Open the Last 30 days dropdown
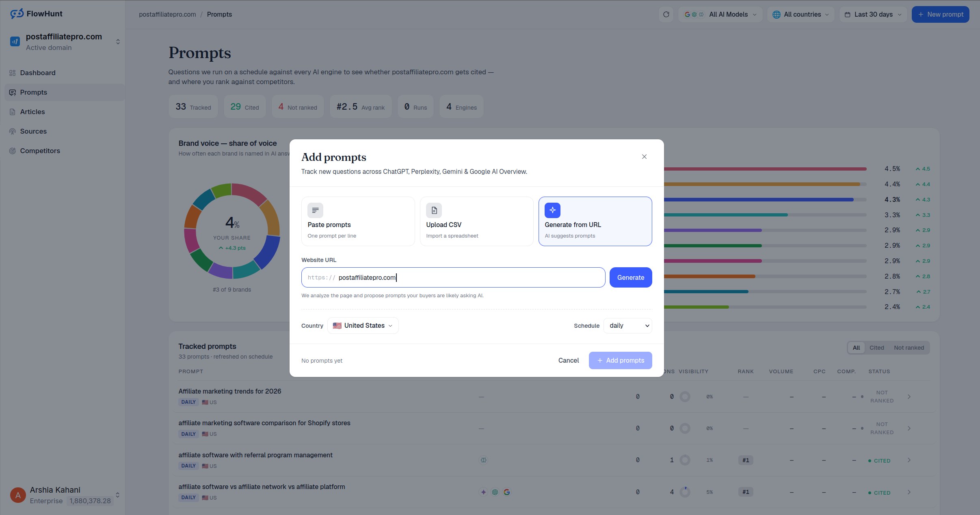This screenshot has height=515, width=980. 873,14
